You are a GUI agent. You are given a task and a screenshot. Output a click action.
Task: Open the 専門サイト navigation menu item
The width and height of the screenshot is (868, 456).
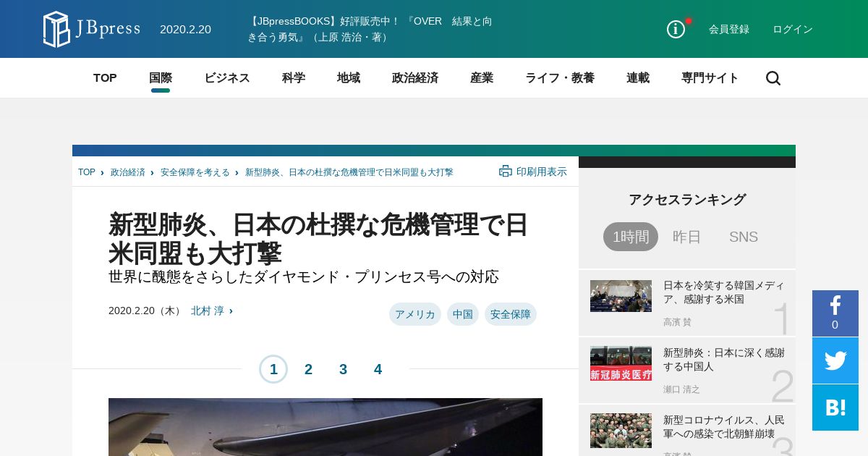(x=710, y=78)
